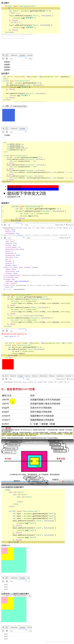The image size is (74, 644).
Task: Click the false false 97 "a" log row
Action: pyautogui.click(x=12, y=336)
